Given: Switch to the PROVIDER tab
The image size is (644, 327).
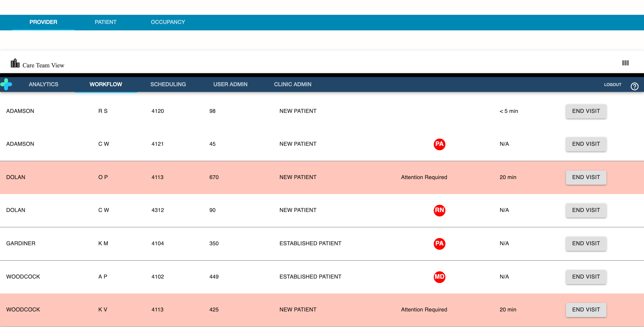Looking at the screenshot, I should click(43, 22).
